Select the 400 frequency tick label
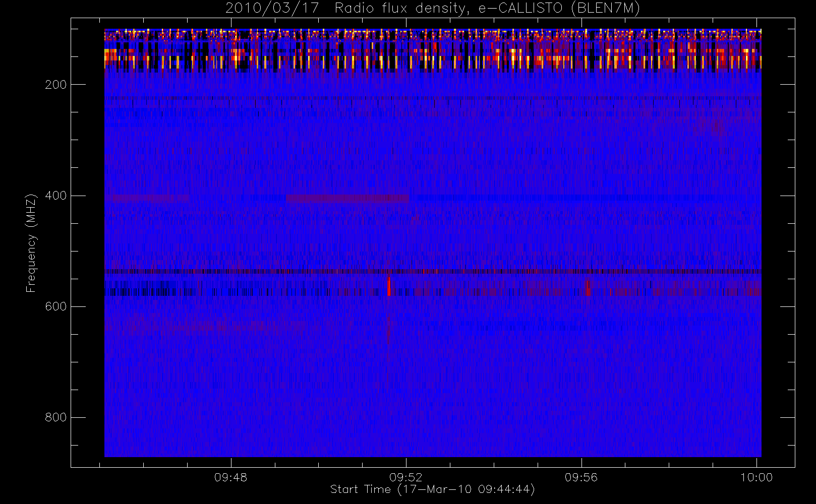Image resolution: width=816 pixels, height=504 pixels. tap(55, 196)
